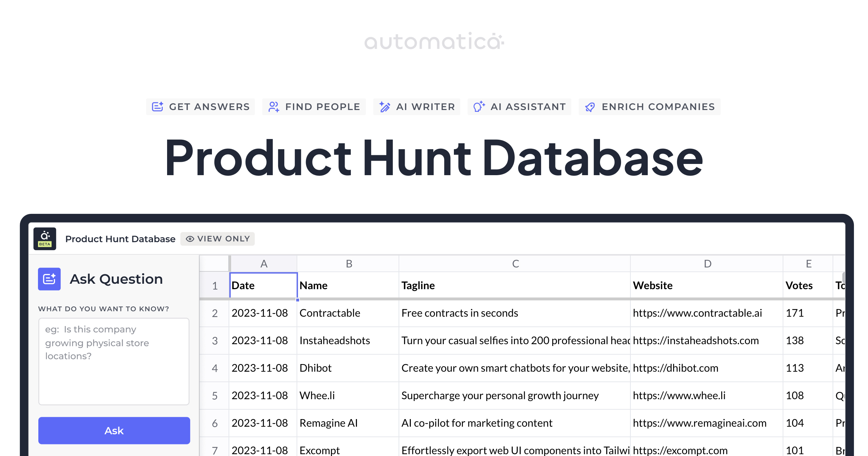This screenshot has height=456, width=868.
Task: Select the votes cell showing 138
Action: (808, 341)
